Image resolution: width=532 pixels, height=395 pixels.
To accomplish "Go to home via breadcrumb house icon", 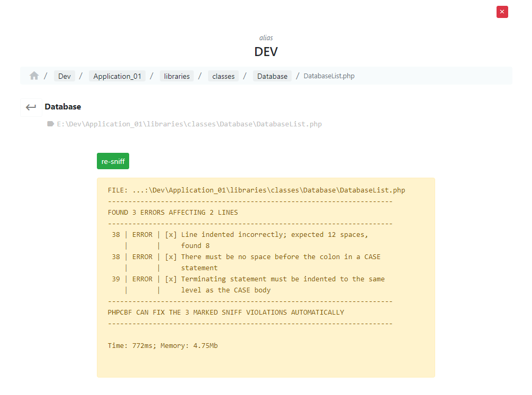I will coord(34,76).
